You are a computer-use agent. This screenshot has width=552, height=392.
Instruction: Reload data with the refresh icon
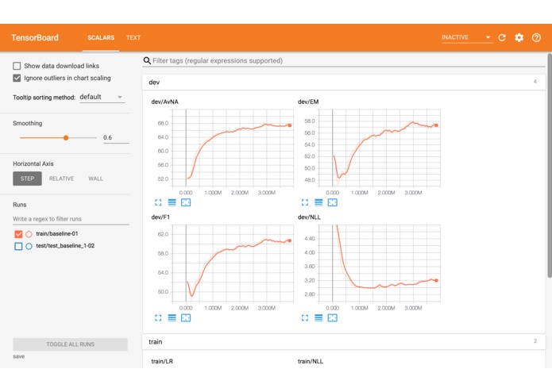pos(502,37)
